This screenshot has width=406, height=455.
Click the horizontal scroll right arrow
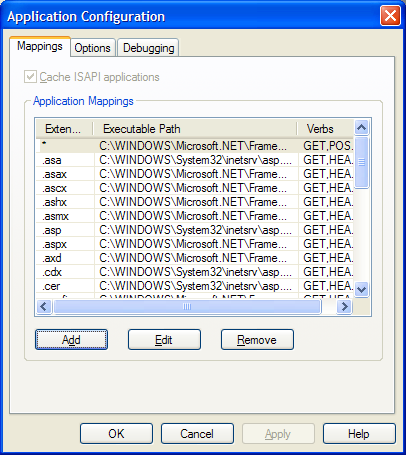344,306
